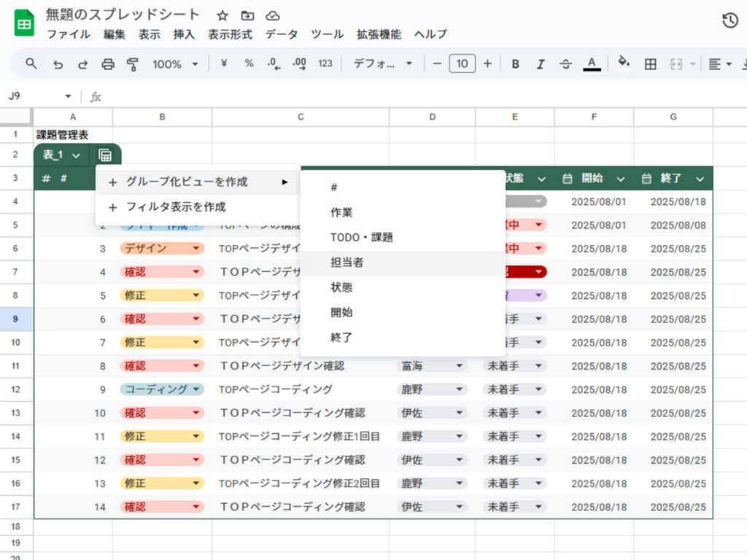Choose 作業 in the group-by submenu
Screen dimensions: 747x560
(403, 212)
